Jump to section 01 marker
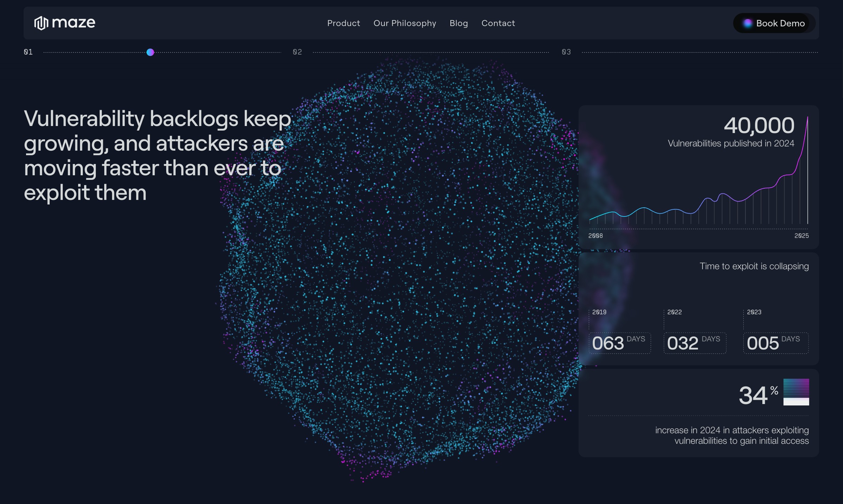The width and height of the screenshot is (843, 504). tap(28, 52)
